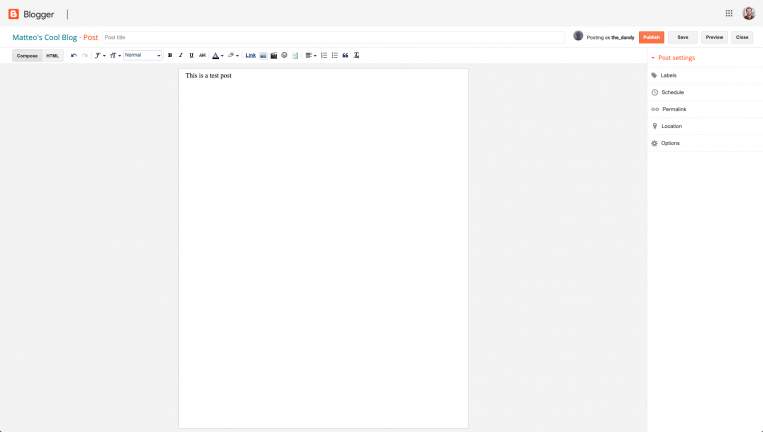Image resolution: width=763 pixels, height=432 pixels.
Task: Click the Blogger logo icon
Action: pos(14,14)
